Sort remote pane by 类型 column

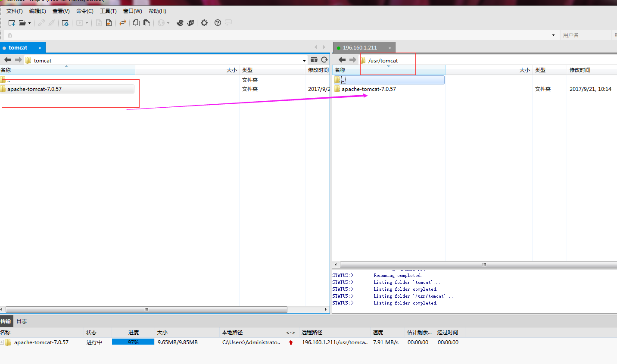(549, 70)
